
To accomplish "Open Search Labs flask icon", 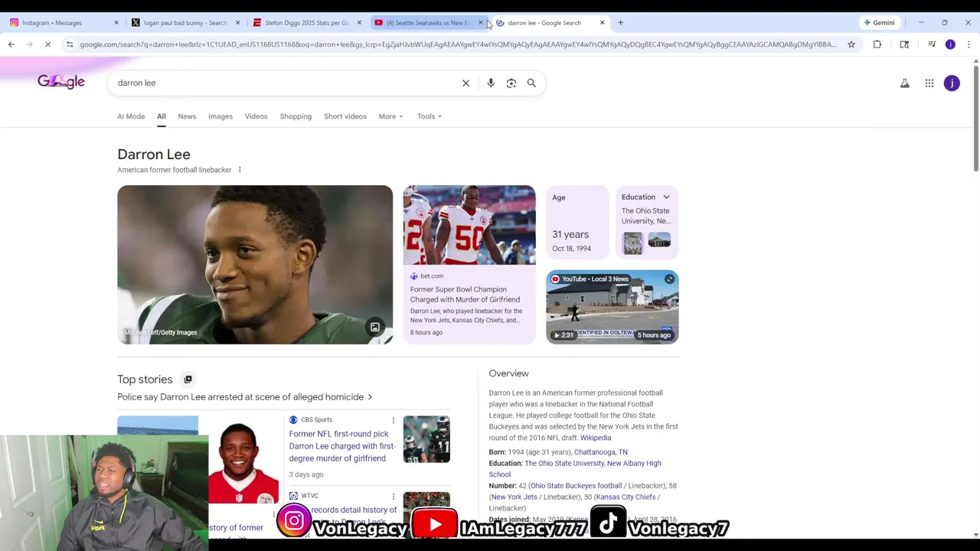I will (905, 83).
